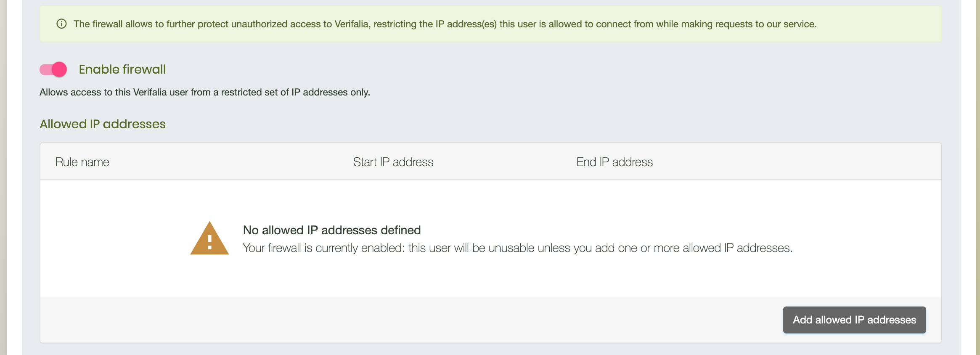Click the pink firewall toggle switch

(53, 69)
